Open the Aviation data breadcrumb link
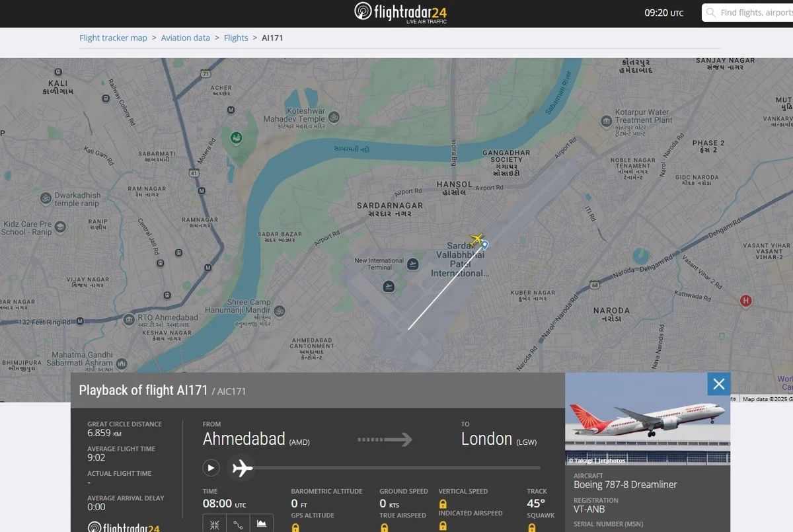The width and height of the screenshot is (793, 532). click(186, 38)
